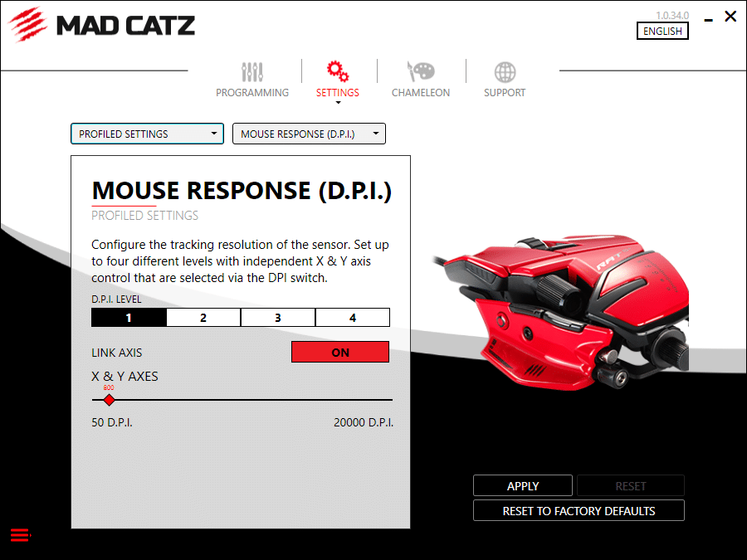Click Reset to Factory Defaults
The image size is (747, 560).
(579, 511)
